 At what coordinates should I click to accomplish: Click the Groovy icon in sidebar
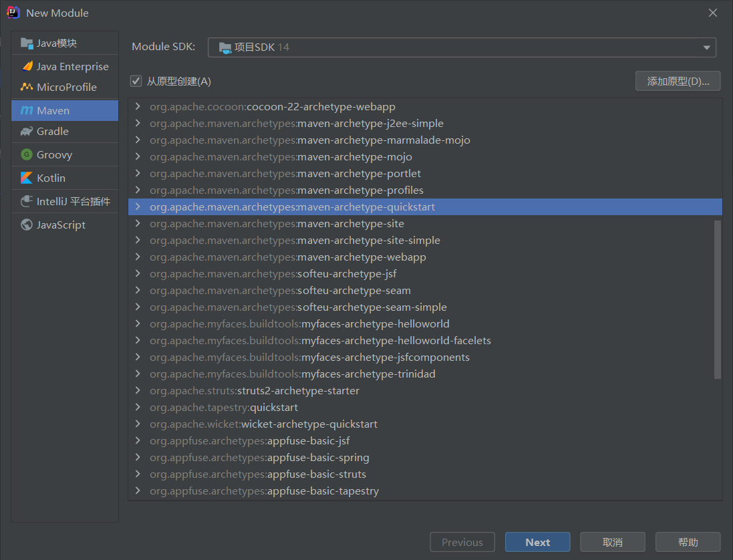(x=27, y=154)
